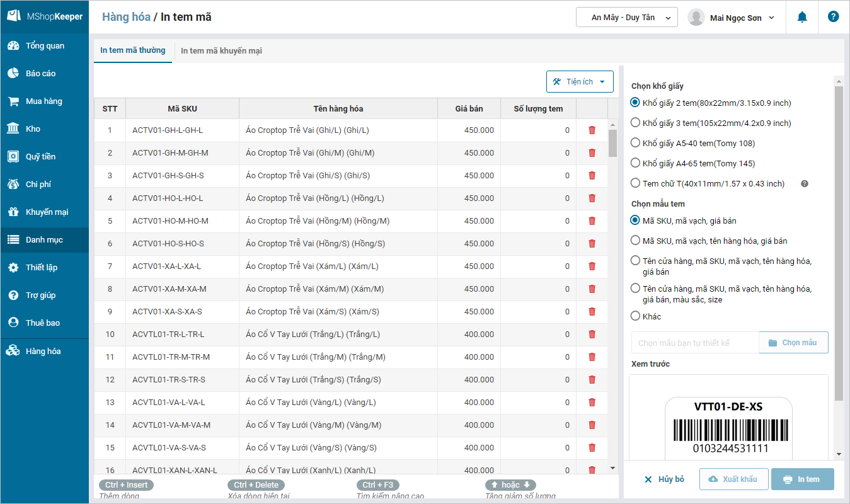Open Mai Ngọc Sơn account menu
The width and height of the screenshot is (850, 504).
click(732, 18)
